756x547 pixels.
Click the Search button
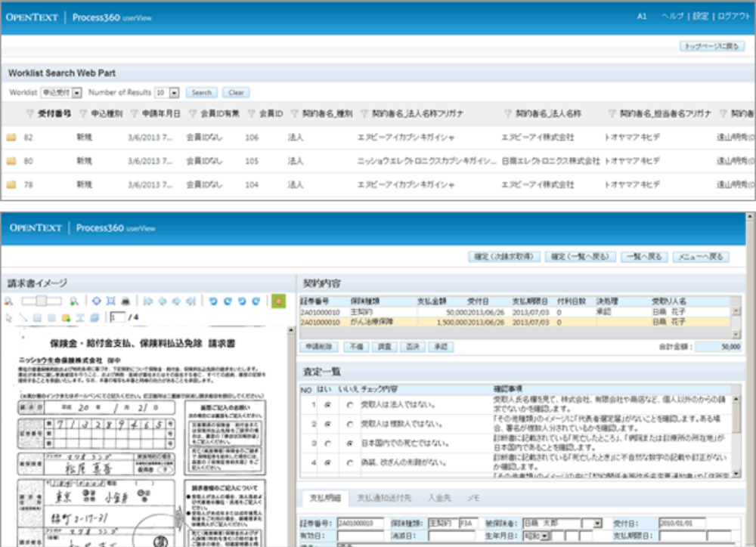202,92
